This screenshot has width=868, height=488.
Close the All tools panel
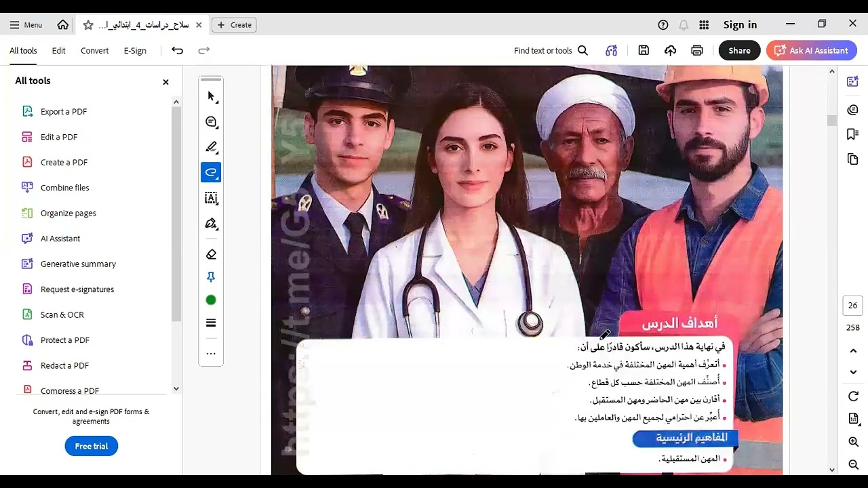(165, 82)
